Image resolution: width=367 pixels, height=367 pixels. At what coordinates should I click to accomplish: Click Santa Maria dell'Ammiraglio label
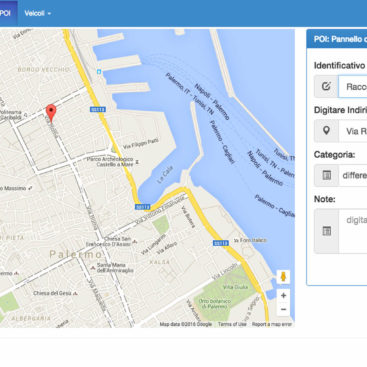[x=113, y=268]
